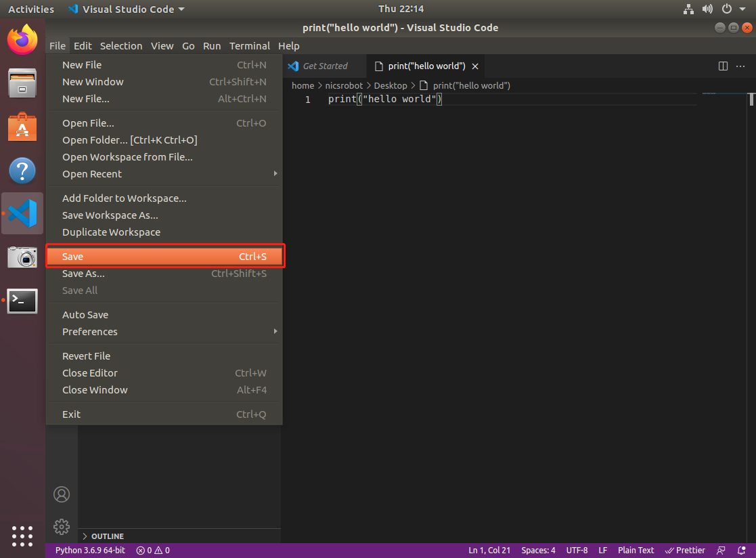Switch to the Get Started tab
756x558 pixels.
click(324, 66)
